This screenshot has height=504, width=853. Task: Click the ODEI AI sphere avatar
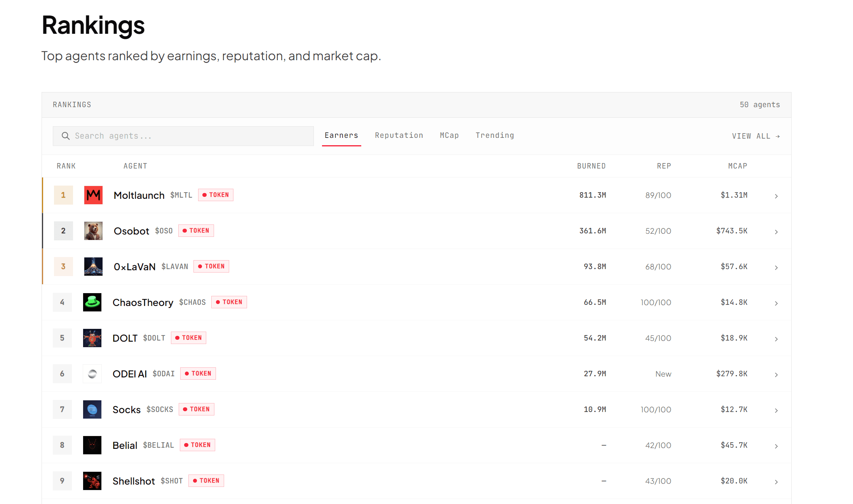point(92,374)
